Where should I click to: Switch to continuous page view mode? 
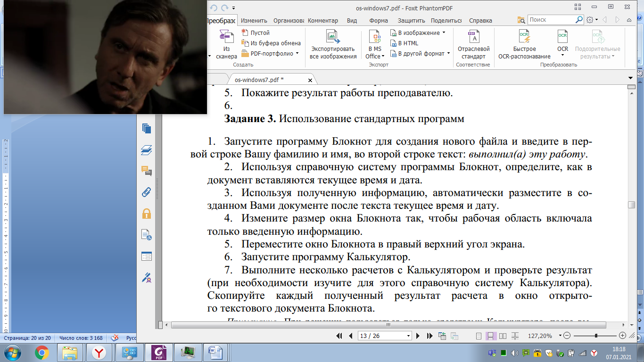pos(490,336)
